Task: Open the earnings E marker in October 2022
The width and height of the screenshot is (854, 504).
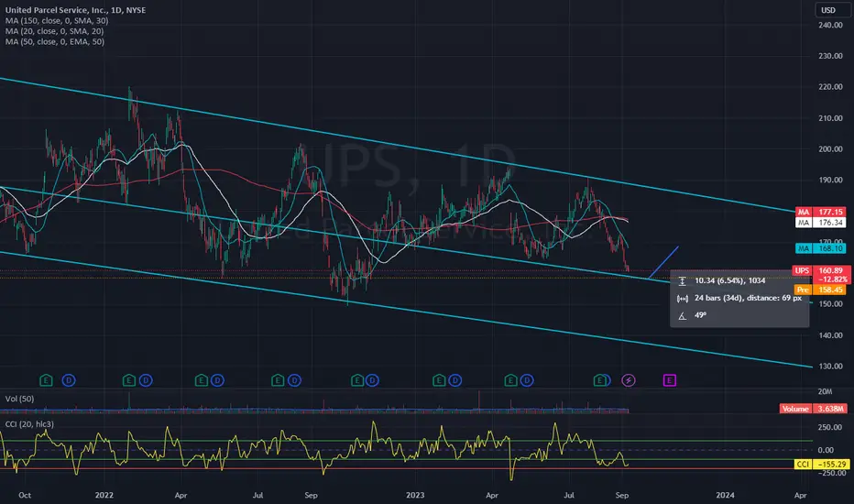Action: click(356, 380)
